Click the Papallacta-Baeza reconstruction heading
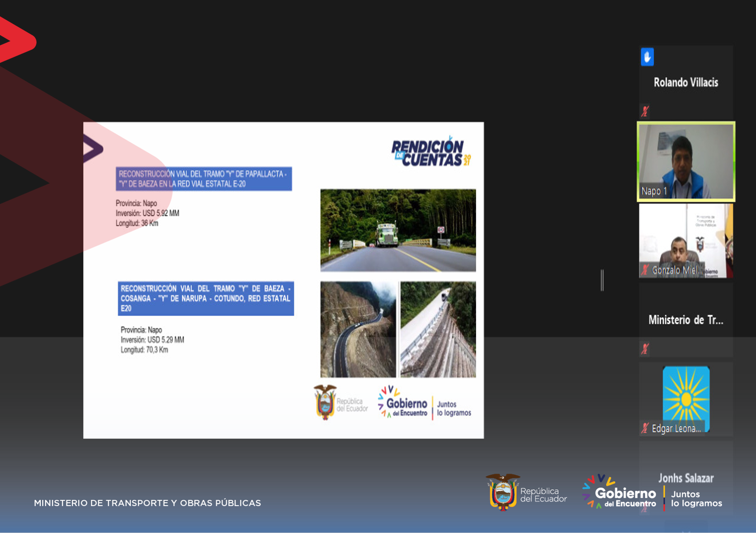The width and height of the screenshot is (756, 533). click(204, 179)
